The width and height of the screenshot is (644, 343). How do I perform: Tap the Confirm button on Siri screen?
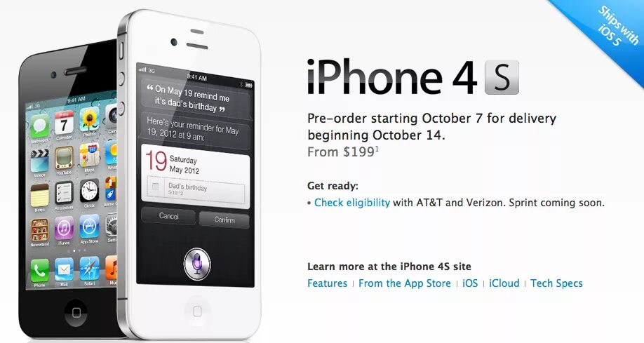224,220
